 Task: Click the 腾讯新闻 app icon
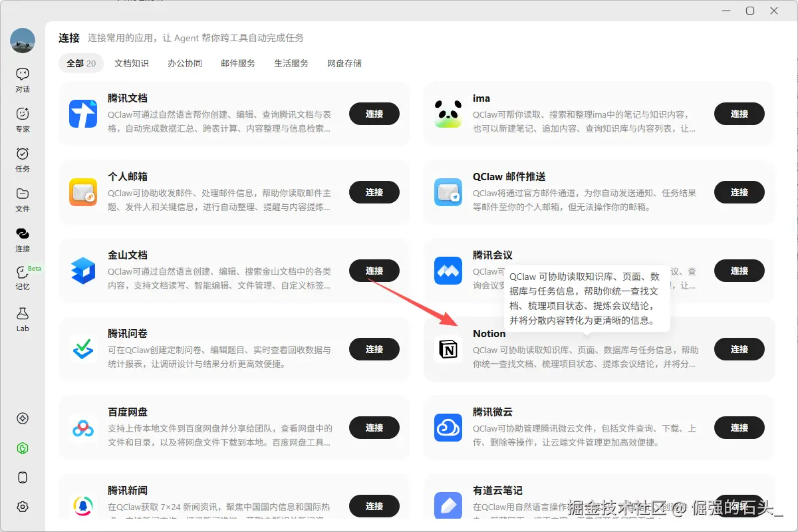point(83,506)
